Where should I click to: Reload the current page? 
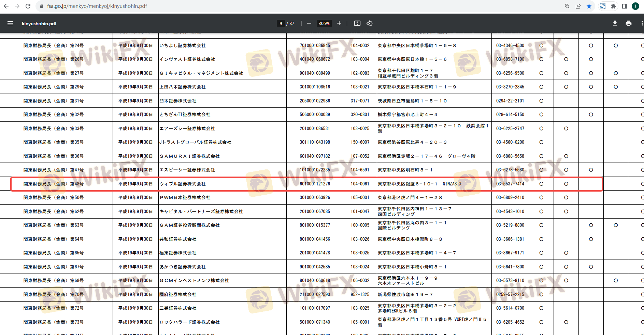point(28,6)
